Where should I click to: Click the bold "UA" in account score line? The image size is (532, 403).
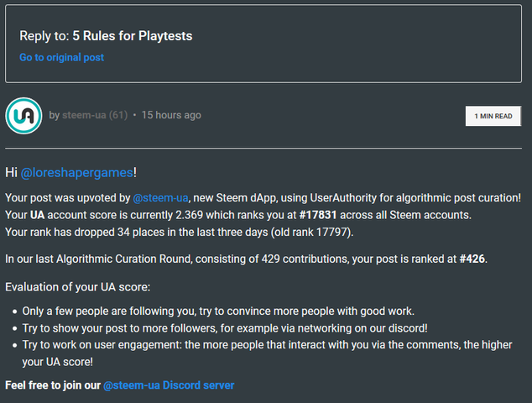[x=39, y=215]
